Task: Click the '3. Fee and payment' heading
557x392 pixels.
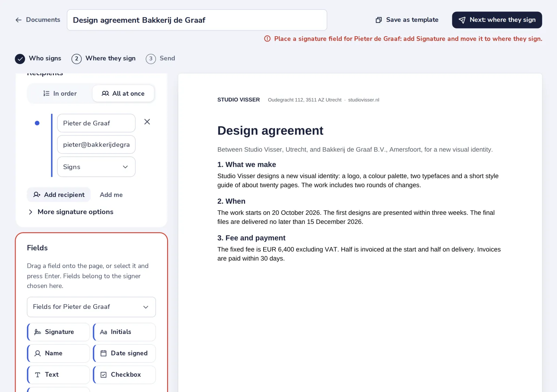Action: pyautogui.click(x=251, y=238)
